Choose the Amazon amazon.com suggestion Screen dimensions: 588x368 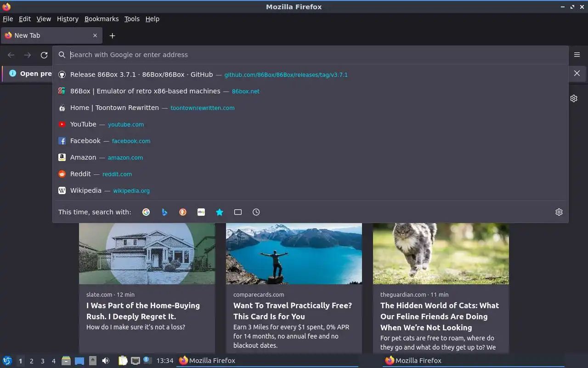pos(311,157)
